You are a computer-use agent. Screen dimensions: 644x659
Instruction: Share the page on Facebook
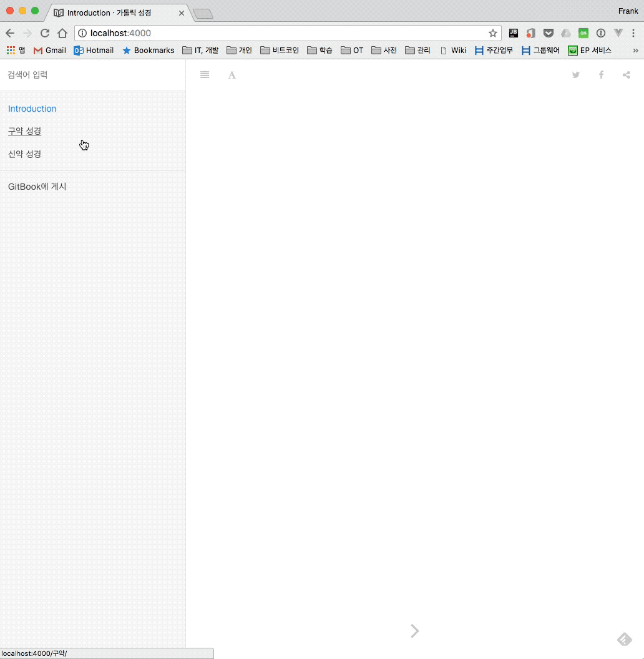click(602, 75)
